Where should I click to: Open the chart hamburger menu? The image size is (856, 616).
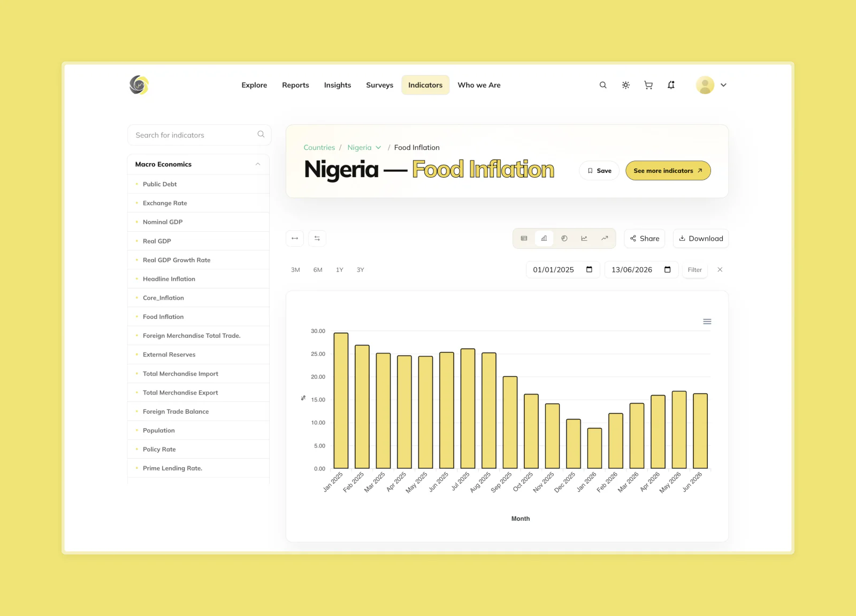coord(707,322)
